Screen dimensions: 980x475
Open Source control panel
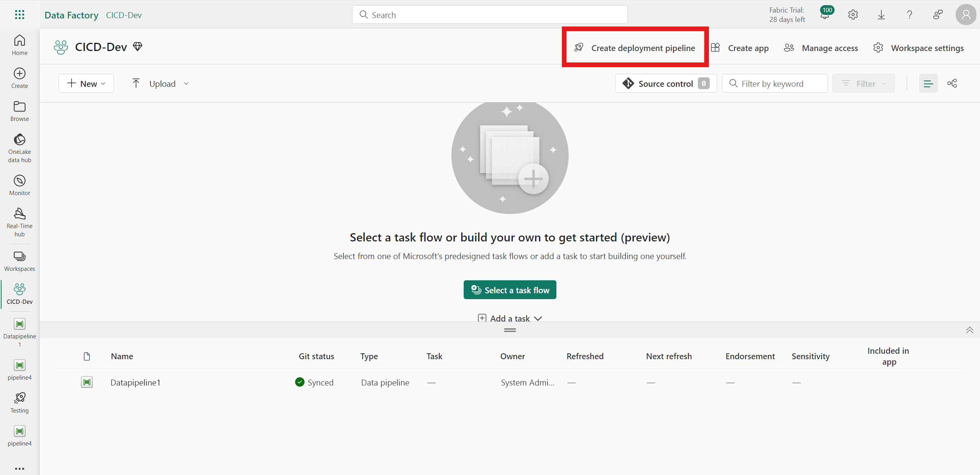tap(666, 83)
